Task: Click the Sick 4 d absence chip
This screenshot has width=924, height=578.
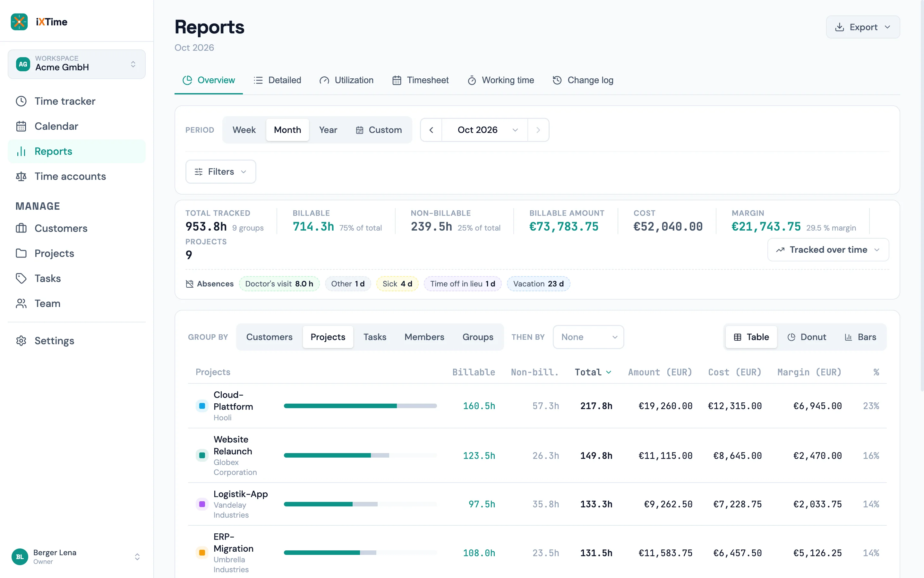Action: pyautogui.click(x=397, y=284)
